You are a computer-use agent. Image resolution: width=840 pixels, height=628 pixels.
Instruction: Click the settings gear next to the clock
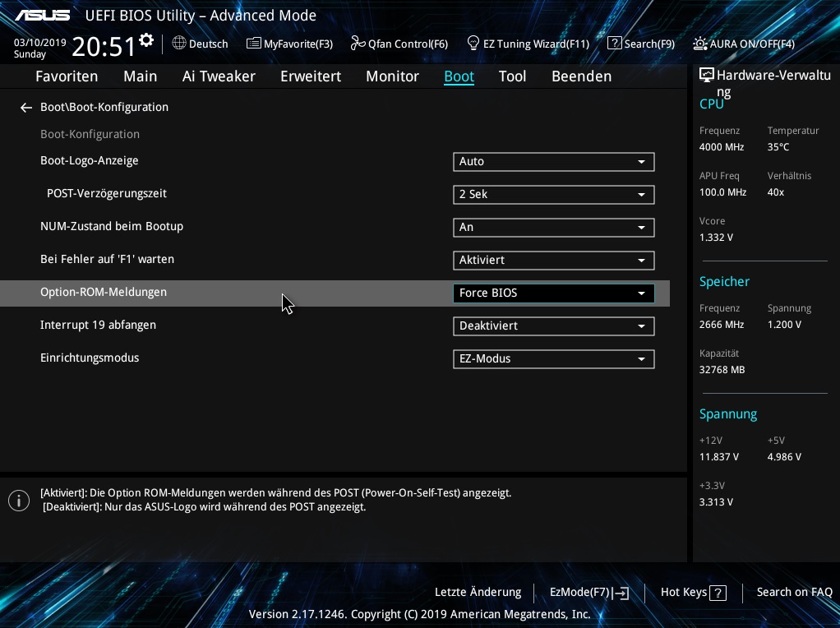[x=145, y=40]
